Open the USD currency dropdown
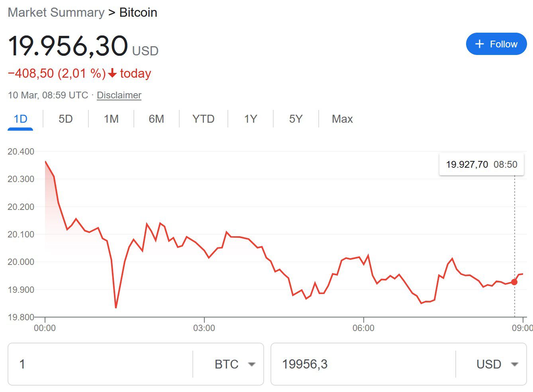533x392 pixels. pos(514,364)
